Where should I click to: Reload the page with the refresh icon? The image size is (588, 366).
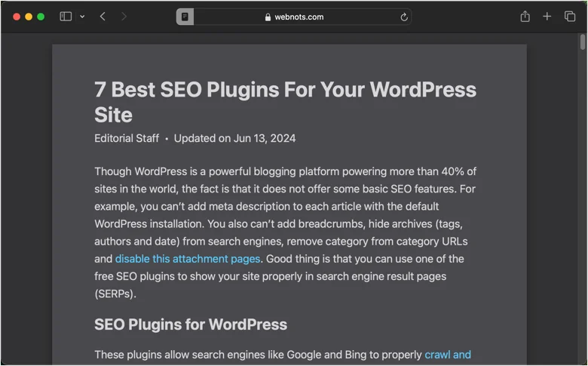pos(404,17)
